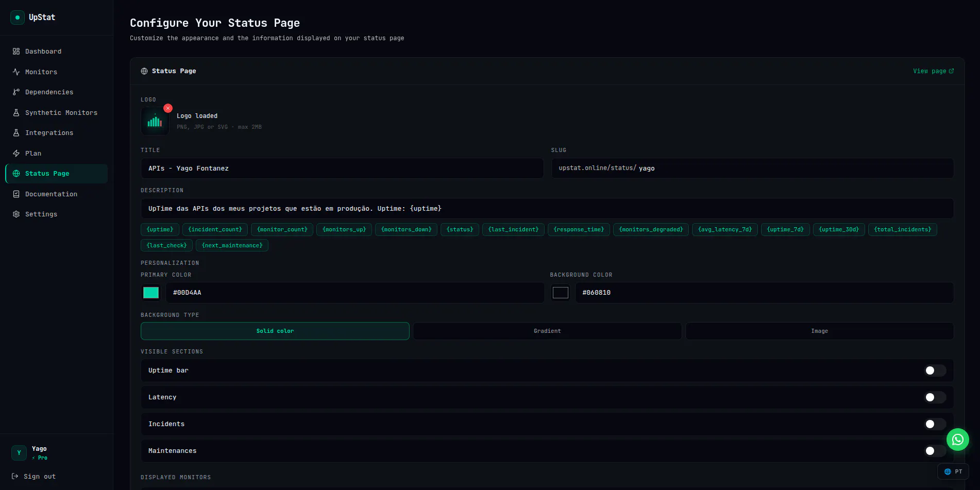Edit the background color hex field
This screenshot has width=980, height=490.
point(764,293)
